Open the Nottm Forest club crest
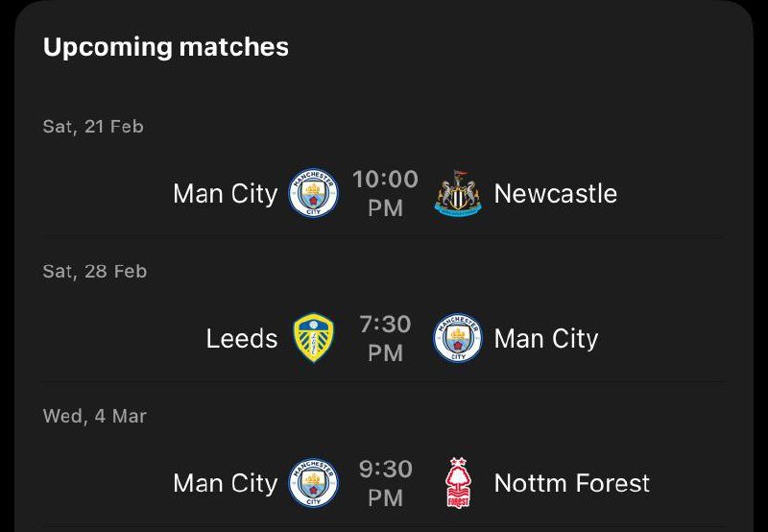Image resolution: width=768 pixels, height=532 pixels. [x=457, y=483]
